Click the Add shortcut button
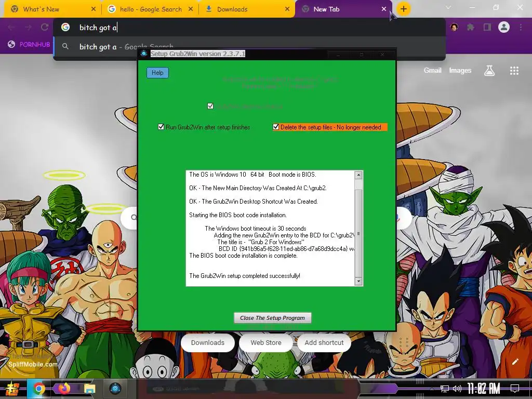532x399 pixels. [324, 343]
